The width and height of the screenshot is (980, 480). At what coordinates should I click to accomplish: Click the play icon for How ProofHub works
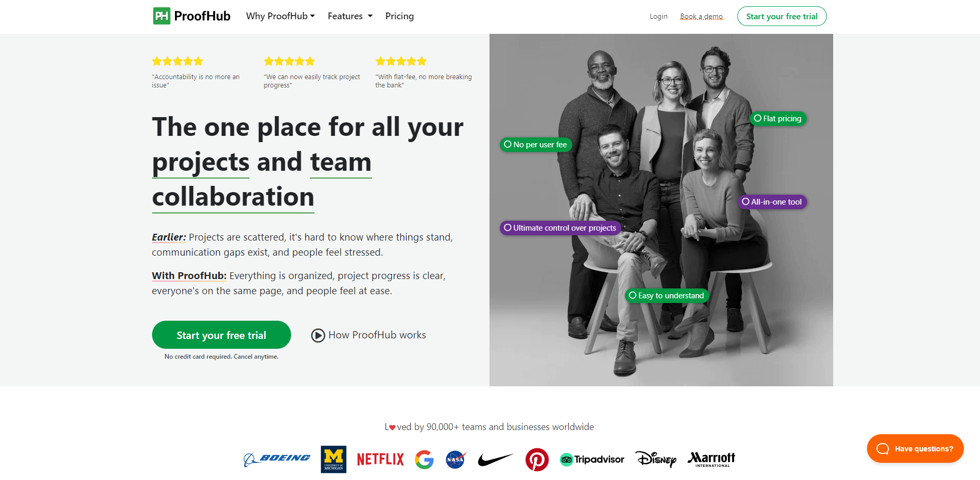318,335
